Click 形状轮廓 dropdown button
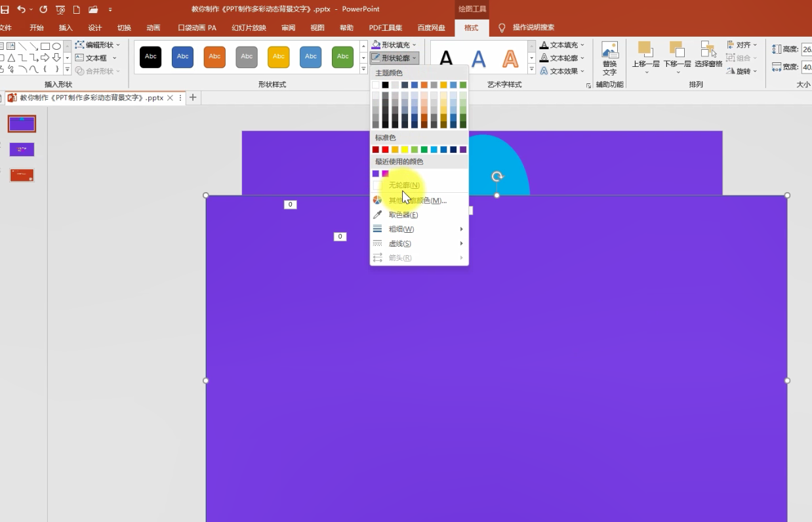Image resolution: width=812 pixels, height=522 pixels. coord(394,58)
